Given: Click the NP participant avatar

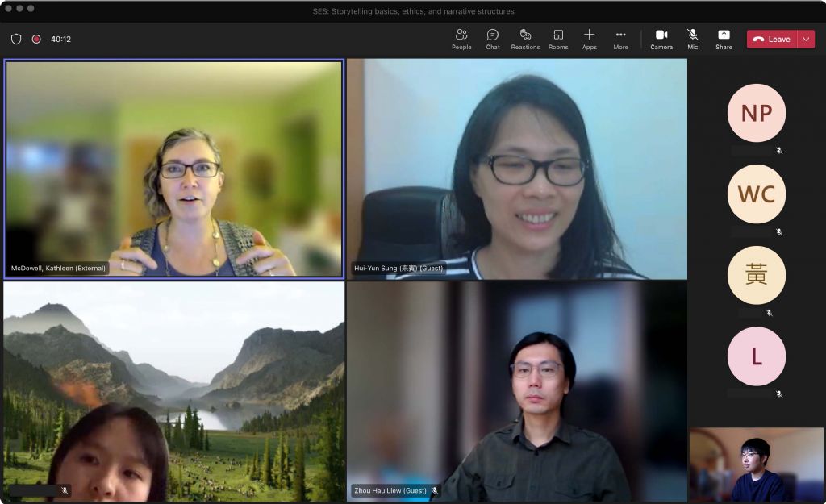Looking at the screenshot, I should pos(757,113).
